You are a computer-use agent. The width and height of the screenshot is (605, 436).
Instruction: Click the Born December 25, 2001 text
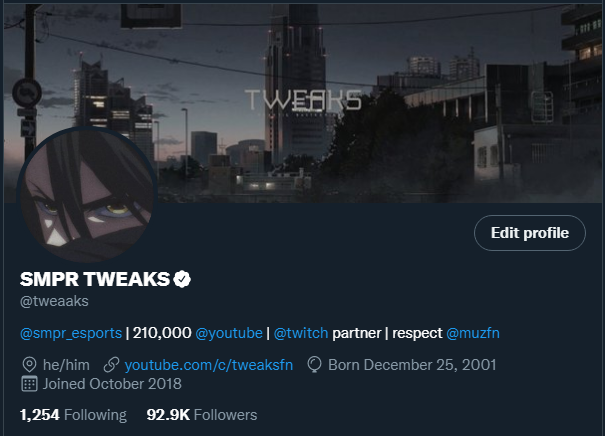click(x=412, y=365)
